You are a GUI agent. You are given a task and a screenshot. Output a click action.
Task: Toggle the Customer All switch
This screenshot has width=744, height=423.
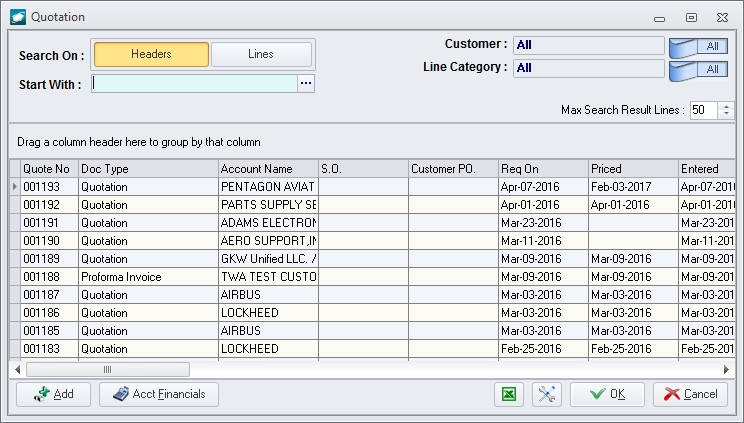point(698,47)
